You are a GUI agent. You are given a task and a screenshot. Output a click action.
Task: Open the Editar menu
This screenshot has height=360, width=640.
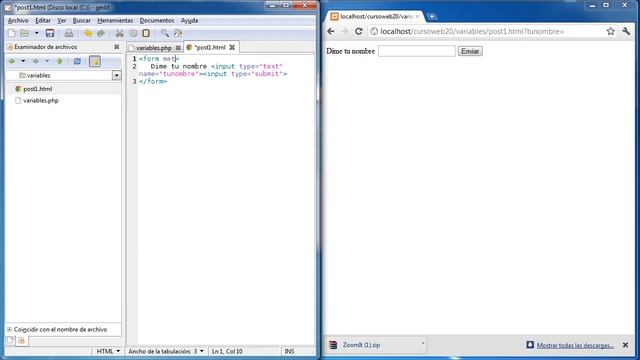43,20
